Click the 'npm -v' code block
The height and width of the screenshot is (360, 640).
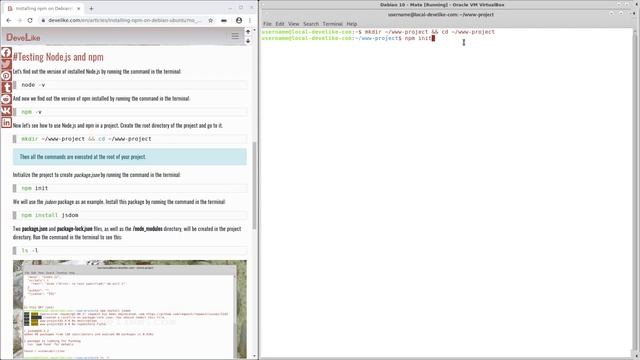click(130, 112)
